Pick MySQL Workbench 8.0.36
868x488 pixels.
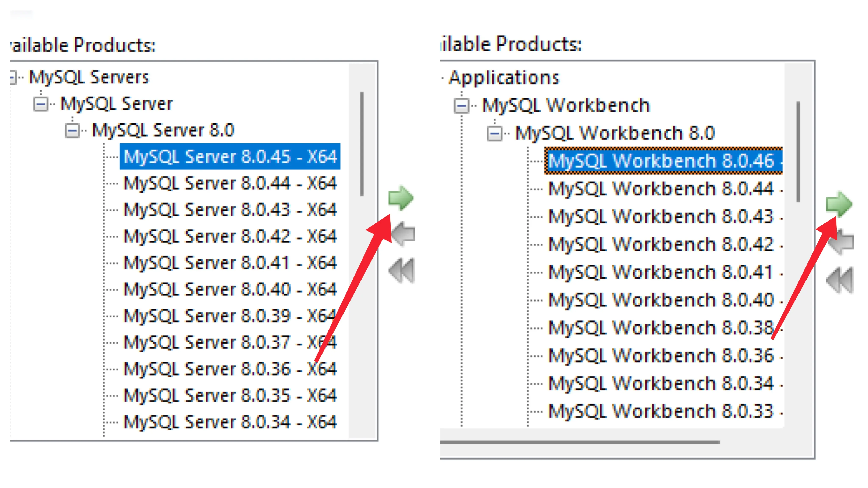click(665, 356)
